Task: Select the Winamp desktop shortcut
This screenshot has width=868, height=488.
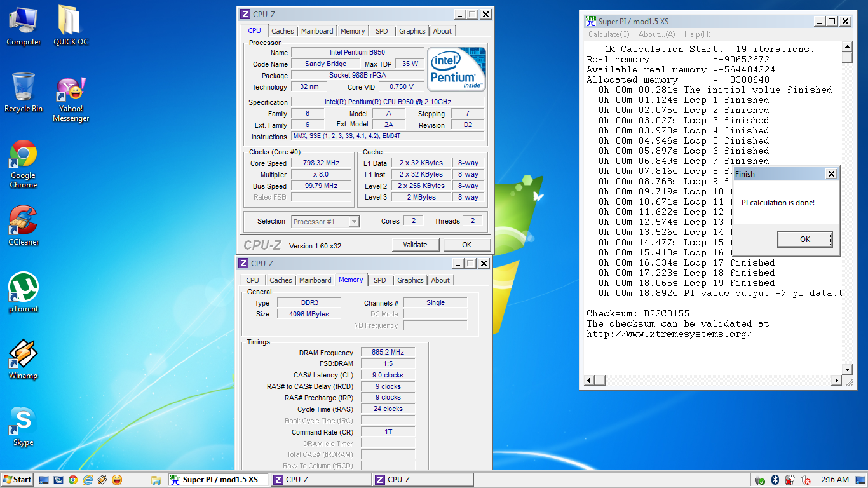Action: [x=24, y=359]
